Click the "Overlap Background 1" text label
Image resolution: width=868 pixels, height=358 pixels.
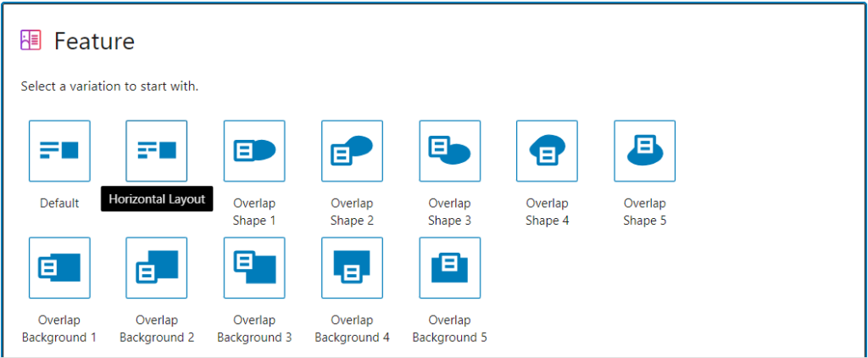59,329
